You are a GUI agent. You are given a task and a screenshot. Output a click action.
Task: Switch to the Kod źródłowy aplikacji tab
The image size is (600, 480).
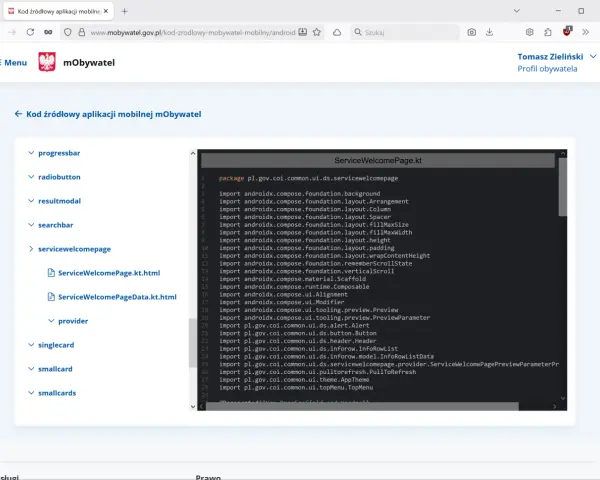(59, 11)
